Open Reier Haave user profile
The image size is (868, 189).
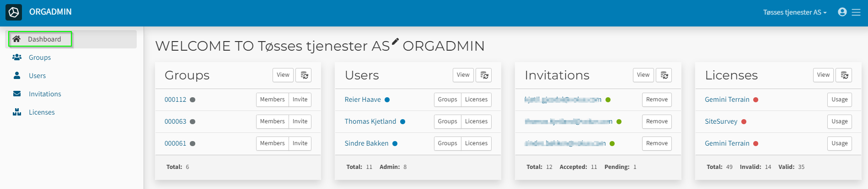pos(363,100)
